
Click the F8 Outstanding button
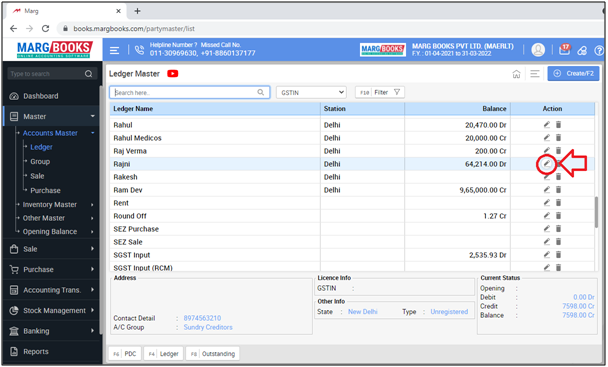[212, 354]
